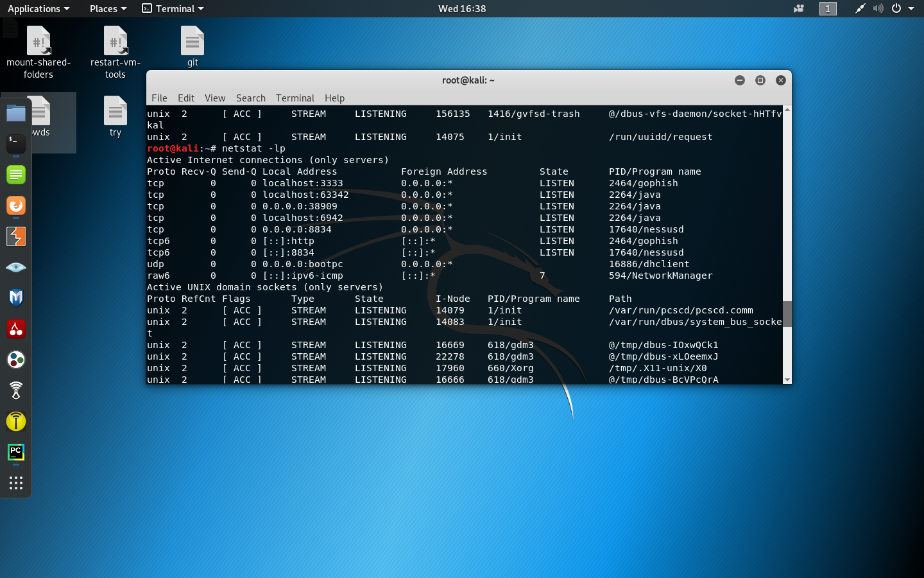
Task: Click the power button in the top bar
Action: (x=896, y=8)
